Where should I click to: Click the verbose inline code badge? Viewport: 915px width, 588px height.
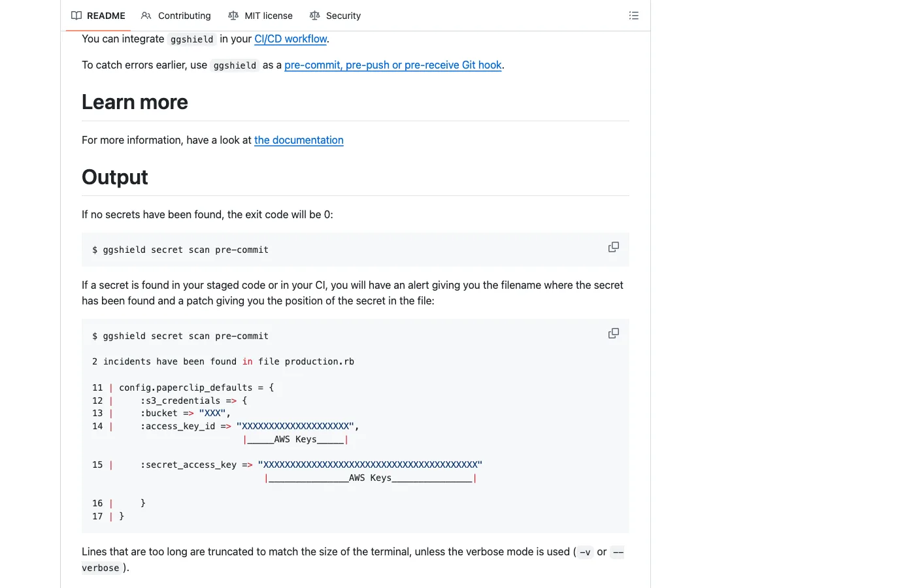(101, 568)
